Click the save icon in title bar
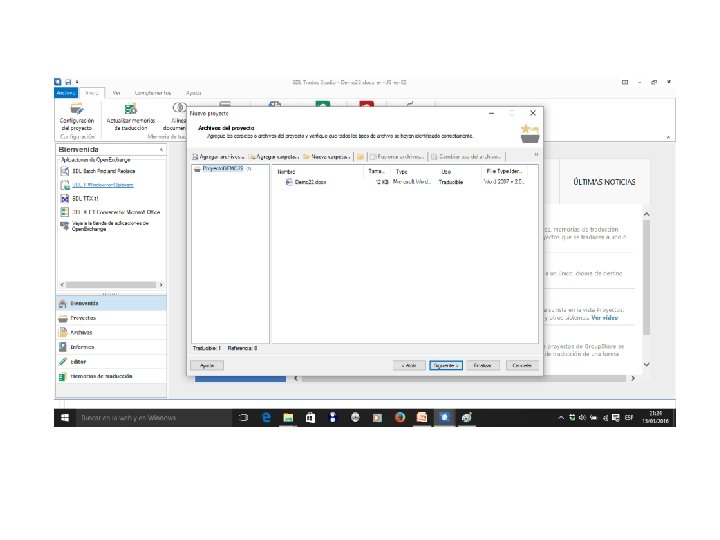This screenshot has width=720, height=540. tap(68, 82)
